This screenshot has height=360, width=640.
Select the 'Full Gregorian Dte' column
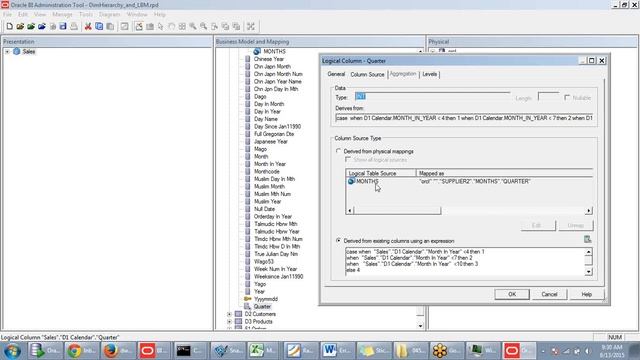274,134
